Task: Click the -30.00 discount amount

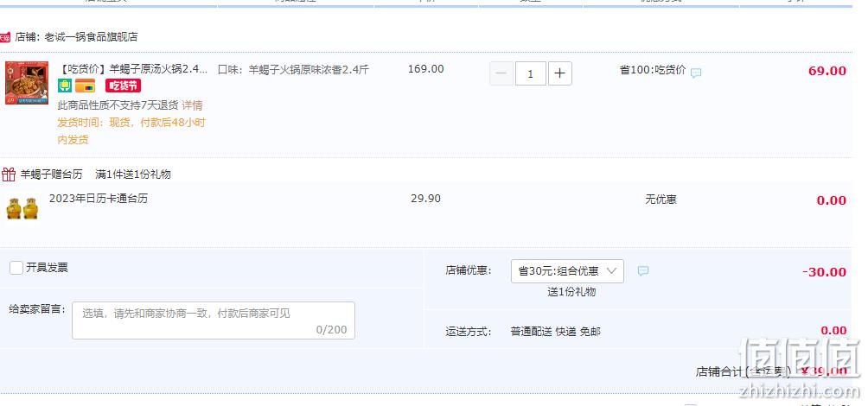Action: click(824, 272)
